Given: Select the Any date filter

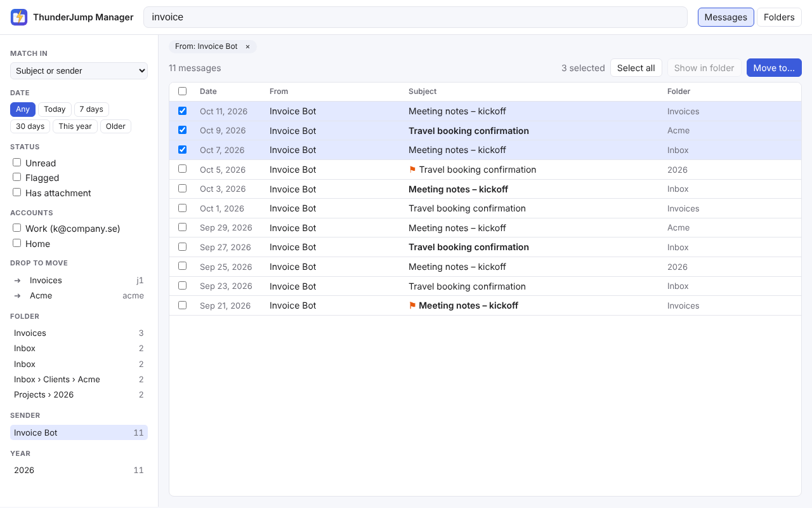Looking at the screenshot, I should (23, 109).
